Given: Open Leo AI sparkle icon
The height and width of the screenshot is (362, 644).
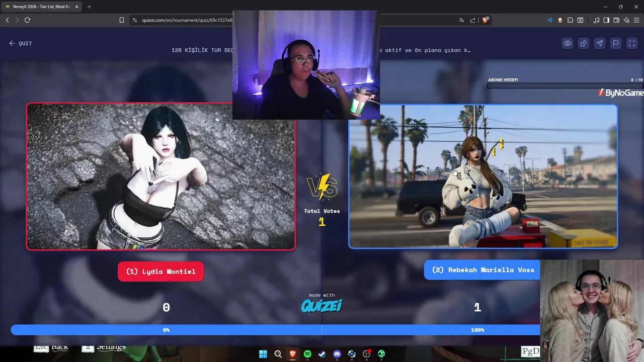Looking at the screenshot, I should [x=626, y=20].
